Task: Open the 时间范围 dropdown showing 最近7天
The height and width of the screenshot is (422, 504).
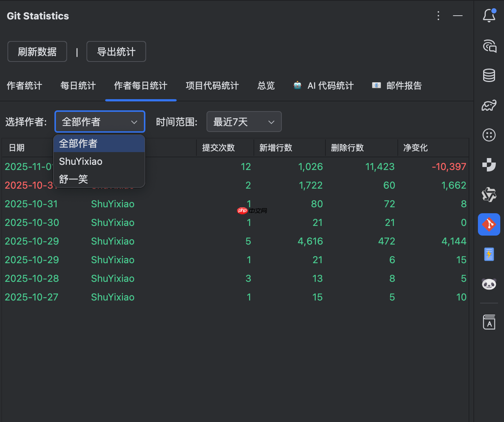Action: pyautogui.click(x=244, y=122)
